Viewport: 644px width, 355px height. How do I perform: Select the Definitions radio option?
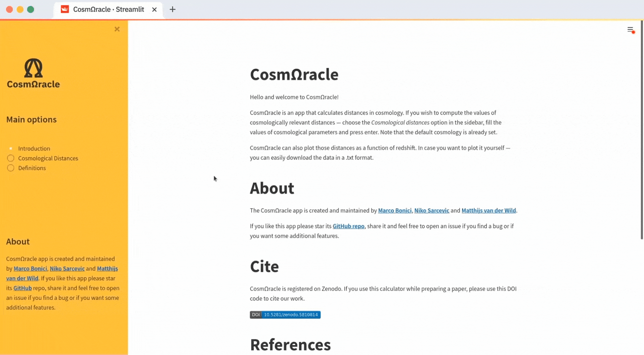[x=11, y=168]
